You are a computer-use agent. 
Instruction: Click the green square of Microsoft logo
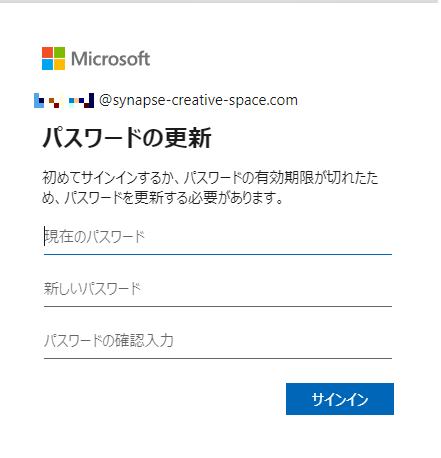coord(59,52)
